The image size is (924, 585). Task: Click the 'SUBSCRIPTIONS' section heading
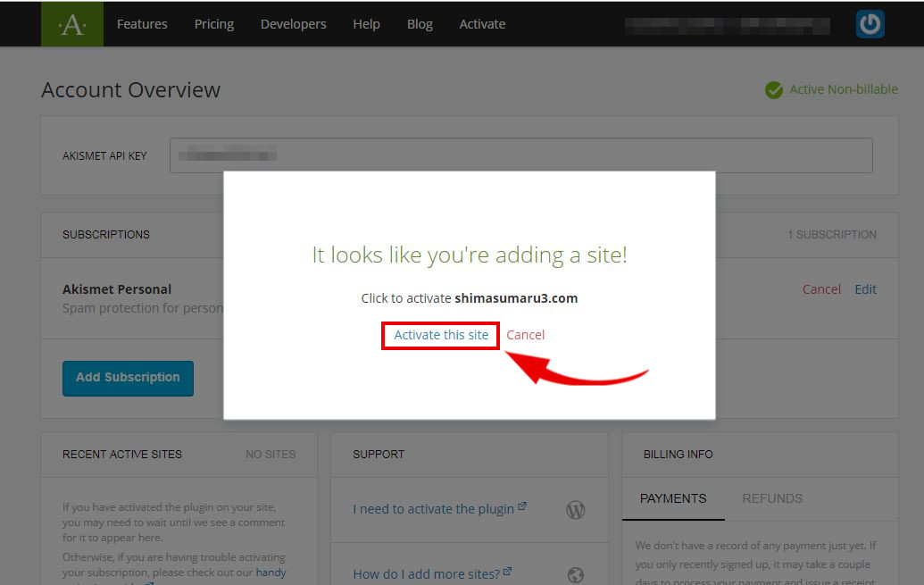tap(106, 235)
